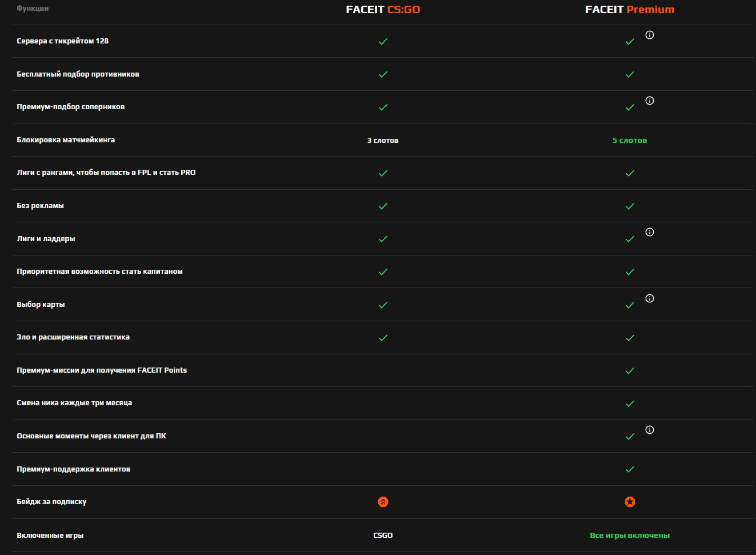Click info icon for 128 tickrate servers row
The image size is (756, 555).
649,35
